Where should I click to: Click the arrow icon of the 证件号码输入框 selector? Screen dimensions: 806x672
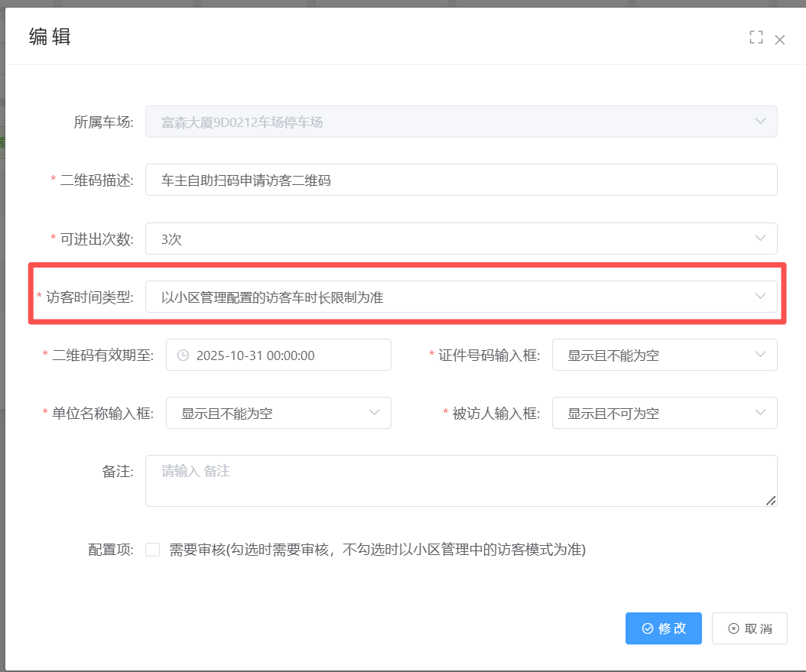click(760, 355)
